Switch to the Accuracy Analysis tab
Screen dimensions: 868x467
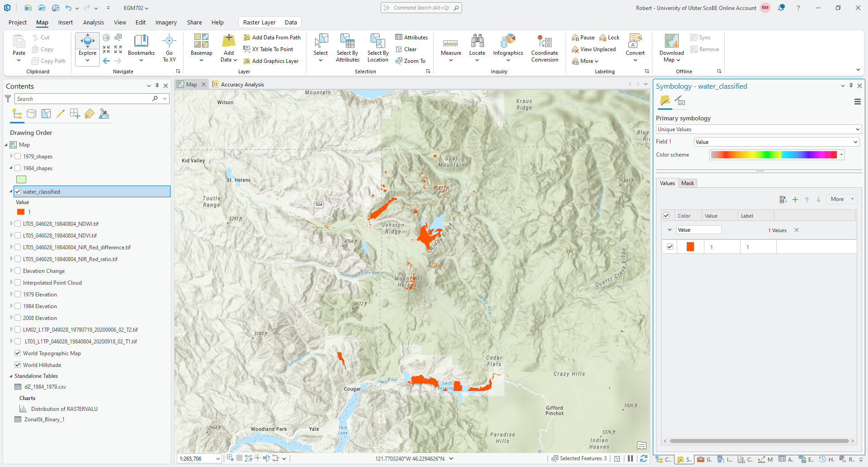(242, 85)
